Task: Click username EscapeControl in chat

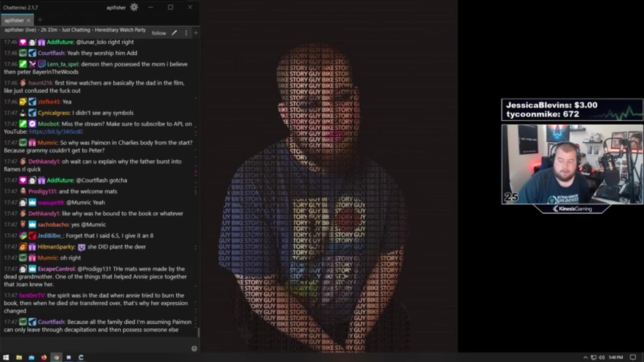Action: [56, 269]
